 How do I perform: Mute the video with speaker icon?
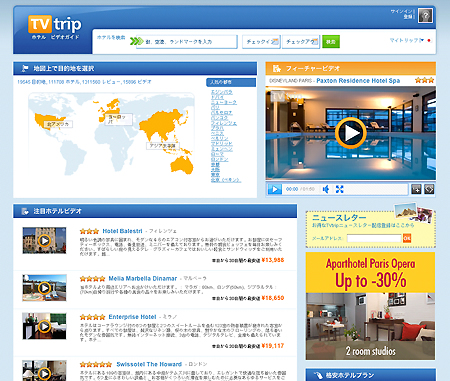(x=326, y=189)
